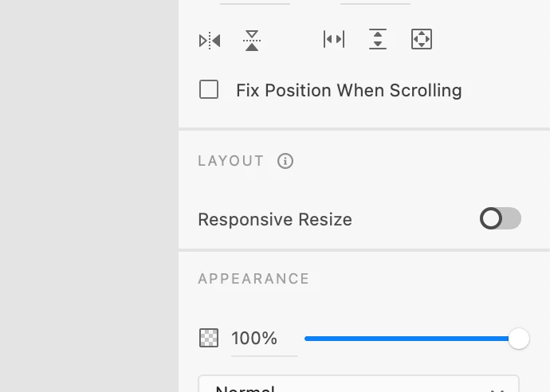550x392 pixels.
Task: Click the Responsive Resize label text
Action: pos(275,220)
